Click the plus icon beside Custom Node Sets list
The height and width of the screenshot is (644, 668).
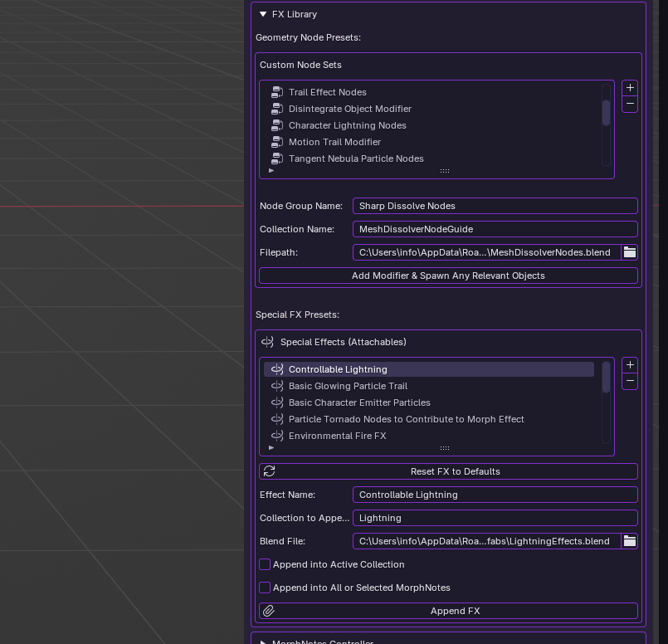[630, 87]
